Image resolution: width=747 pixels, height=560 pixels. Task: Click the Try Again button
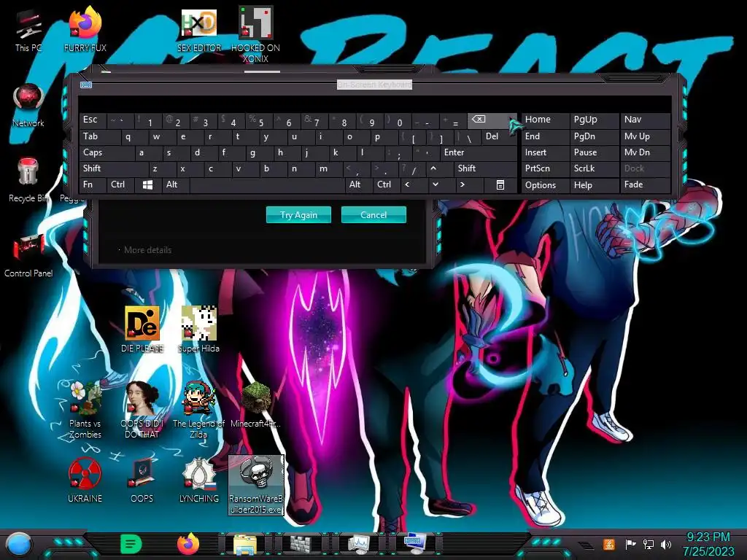click(298, 215)
